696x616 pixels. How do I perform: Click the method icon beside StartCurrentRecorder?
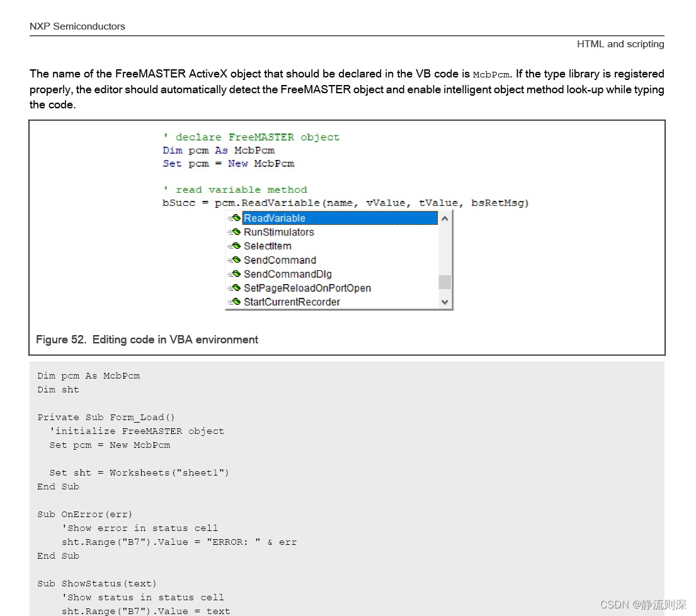[234, 302]
